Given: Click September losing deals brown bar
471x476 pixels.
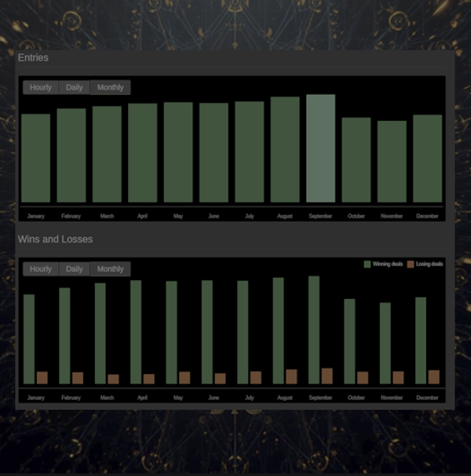Looking at the screenshot, I should point(327,376).
